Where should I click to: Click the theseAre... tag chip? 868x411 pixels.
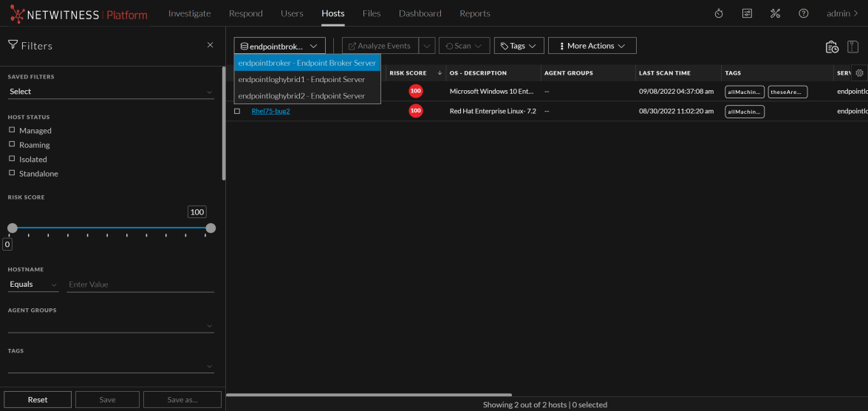pyautogui.click(x=787, y=92)
